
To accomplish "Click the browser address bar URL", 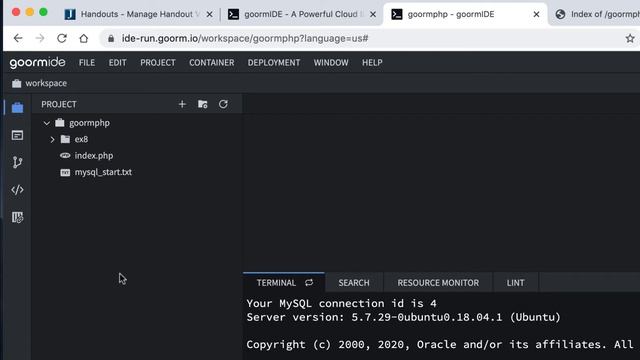I will (245, 38).
